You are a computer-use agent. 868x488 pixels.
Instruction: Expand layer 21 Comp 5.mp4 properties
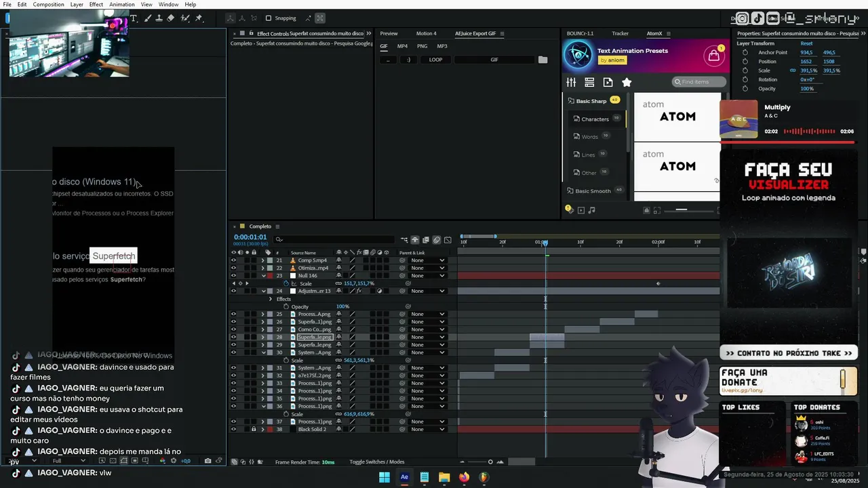coord(263,260)
